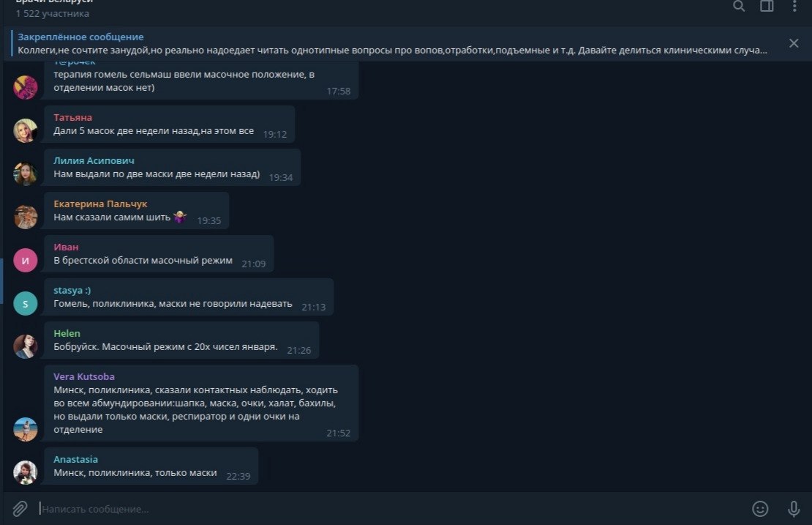Select the message about Бобруйск masks
Screen dimensions: 812x525
pos(181,340)
